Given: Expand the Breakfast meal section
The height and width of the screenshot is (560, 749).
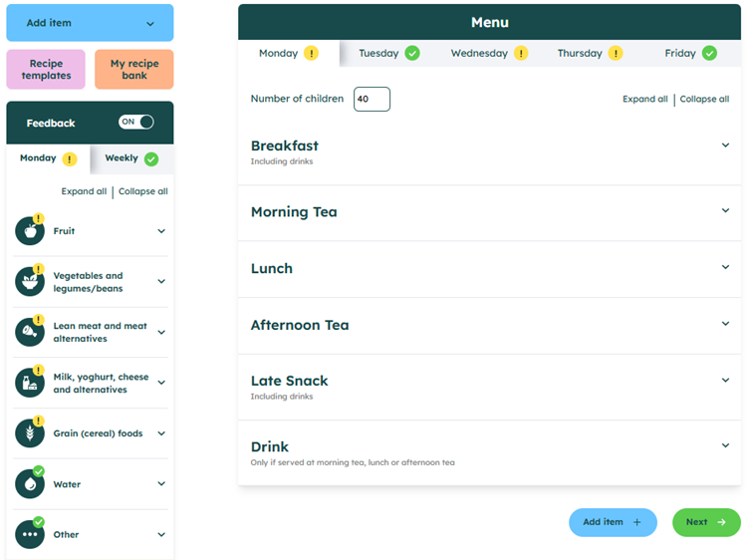Looking at the screenshot, I should tap(725, 145).
